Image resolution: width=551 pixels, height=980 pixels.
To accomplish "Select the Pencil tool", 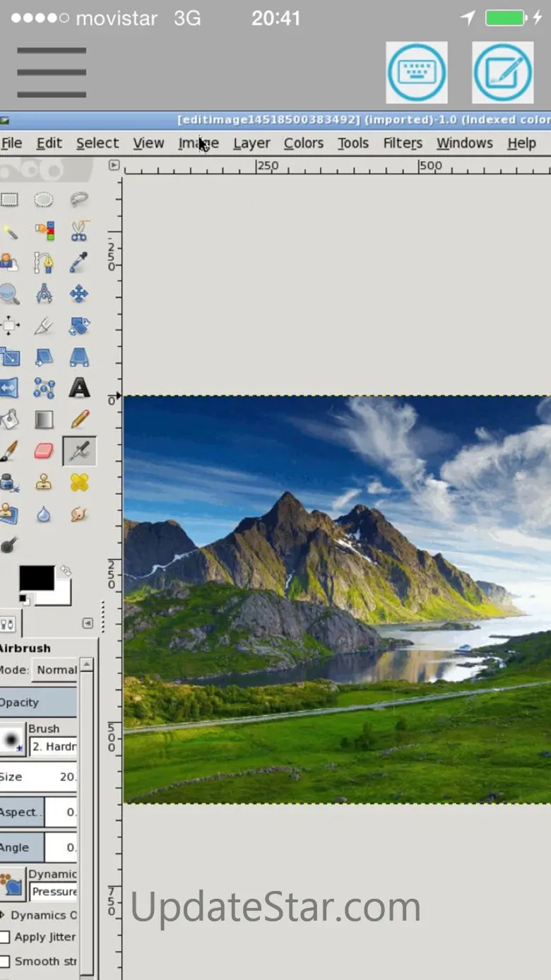I will [79, 419].
